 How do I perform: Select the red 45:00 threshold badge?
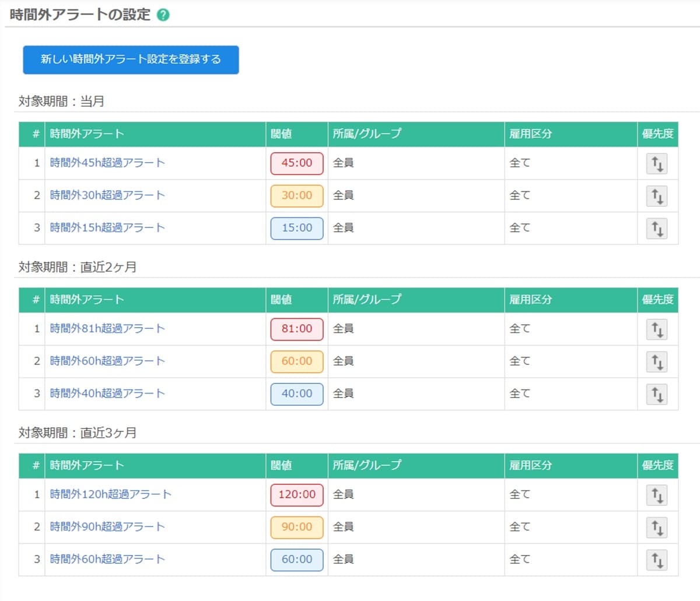tap(296, 163)
